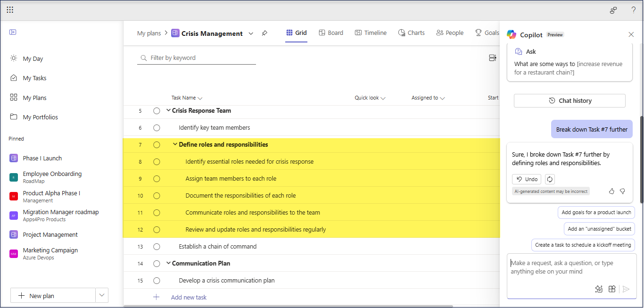Mark task 13 Establish a chain of command complete
This screenshot has width=644, height=308.
[x=157, y=247]
